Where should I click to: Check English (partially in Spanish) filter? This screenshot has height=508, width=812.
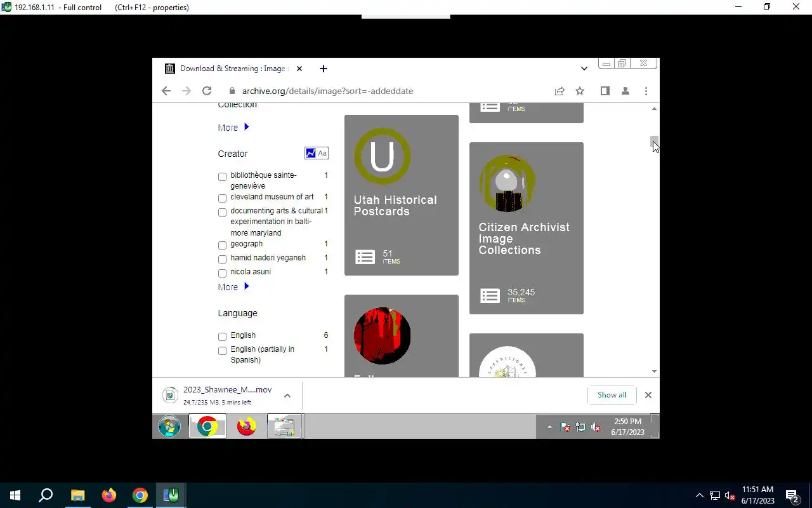coord(222,351)
